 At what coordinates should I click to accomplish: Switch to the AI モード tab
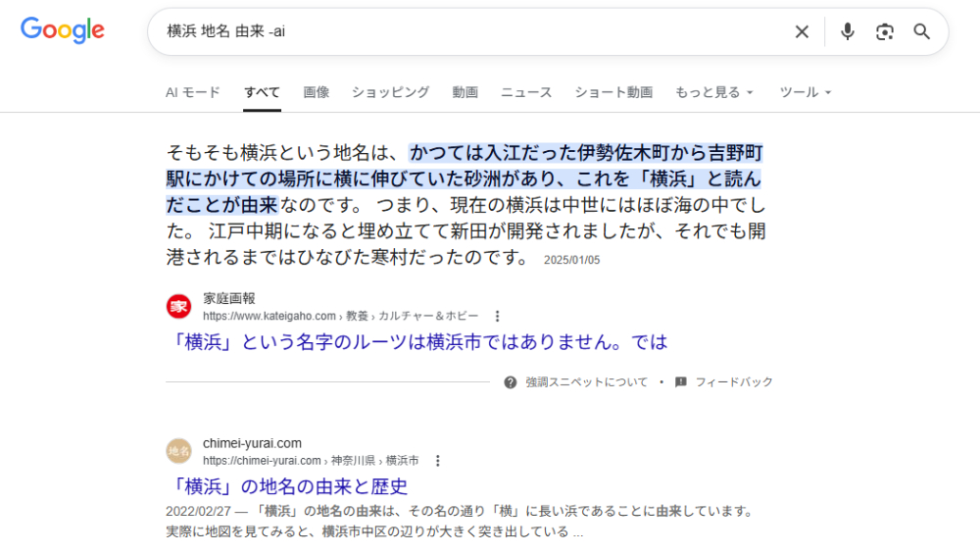pos(192,92)
